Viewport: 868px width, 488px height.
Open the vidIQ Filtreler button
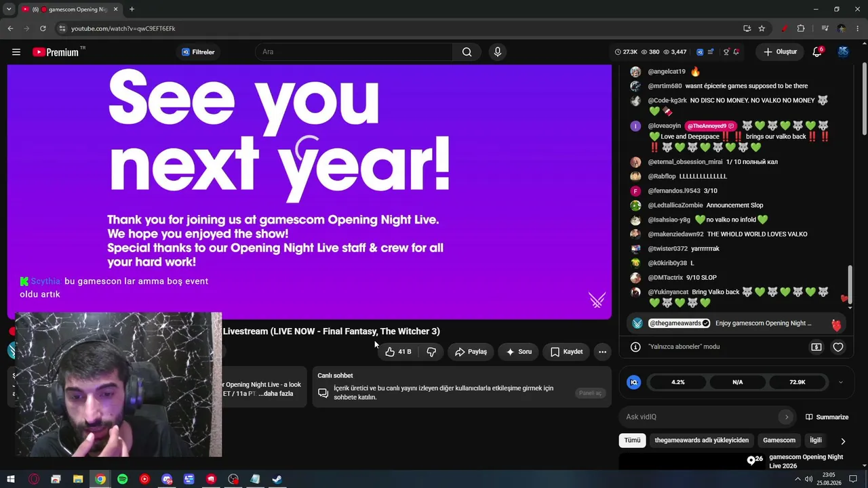pos(198,52)
